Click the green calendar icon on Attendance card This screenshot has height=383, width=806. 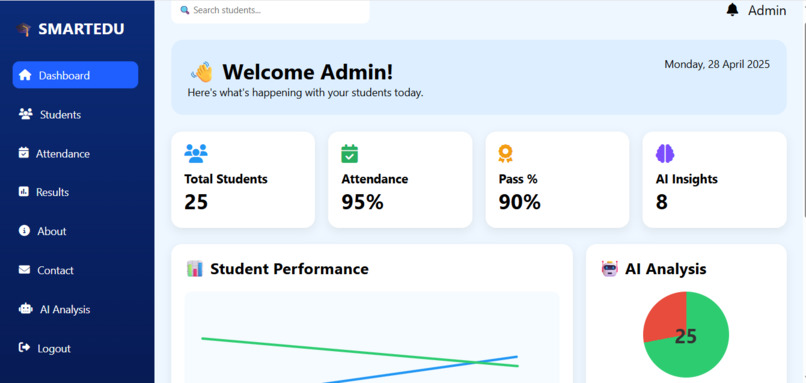click(350, 154)
